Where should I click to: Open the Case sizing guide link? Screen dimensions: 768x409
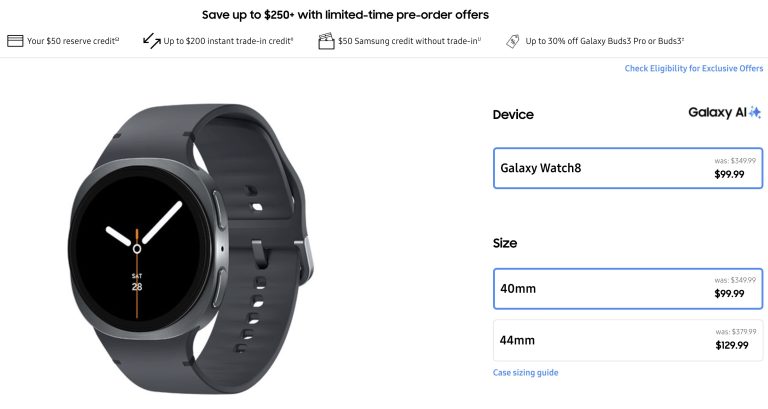[x=525, y=373]
